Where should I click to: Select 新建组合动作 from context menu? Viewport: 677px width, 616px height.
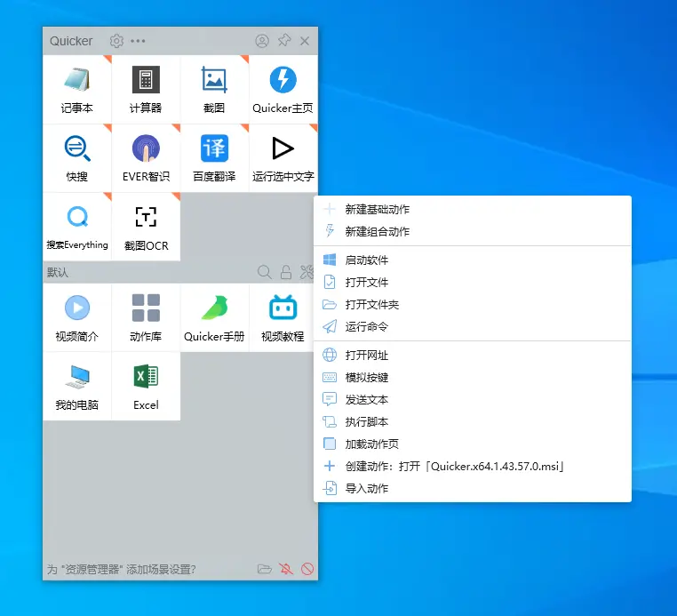click(378, 231)
